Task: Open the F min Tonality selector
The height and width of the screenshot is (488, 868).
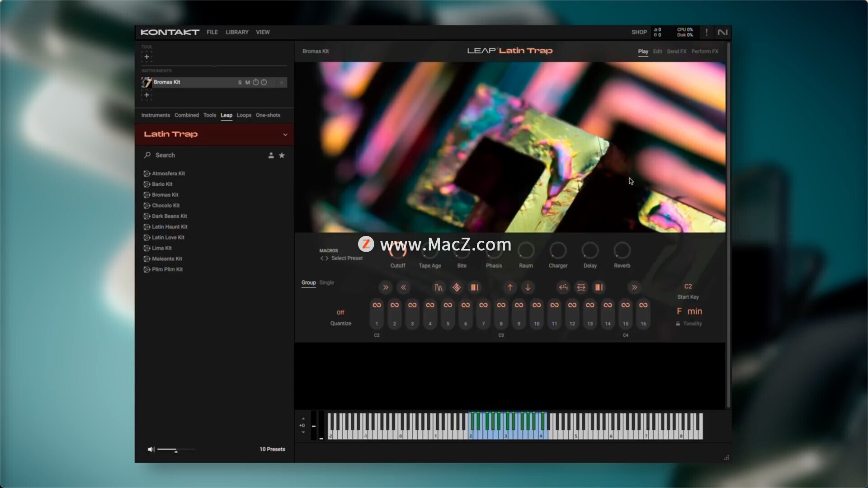Action: [x=689, y=311]
